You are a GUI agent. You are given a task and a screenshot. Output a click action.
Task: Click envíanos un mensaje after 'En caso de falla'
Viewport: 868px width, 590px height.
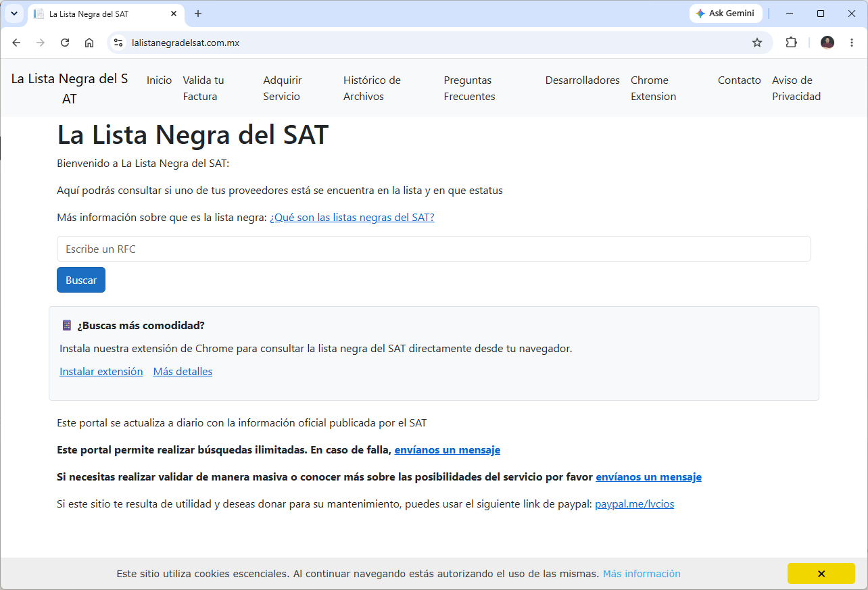tap(447, 449)
